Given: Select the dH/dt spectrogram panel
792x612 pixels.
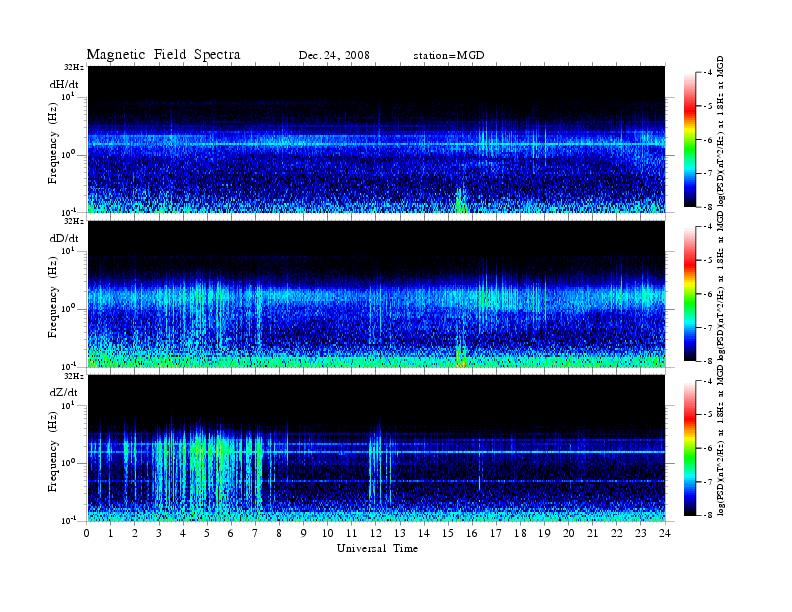Looking at the screenshot, I should 377,139.
